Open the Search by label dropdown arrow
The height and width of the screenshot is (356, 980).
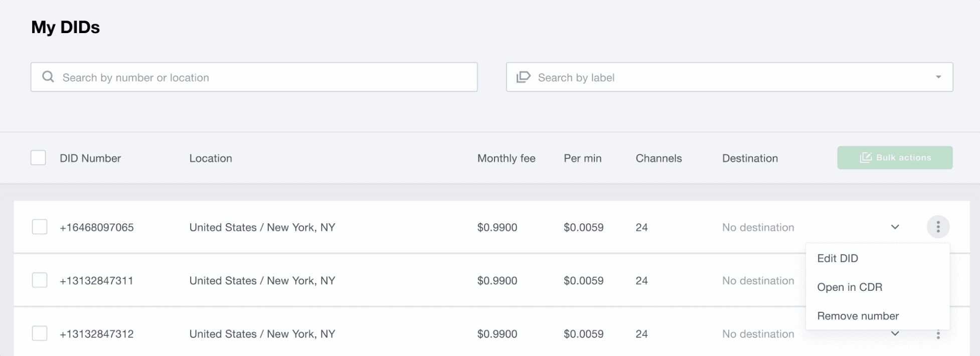pyautogui.click(x=938, y=77)
